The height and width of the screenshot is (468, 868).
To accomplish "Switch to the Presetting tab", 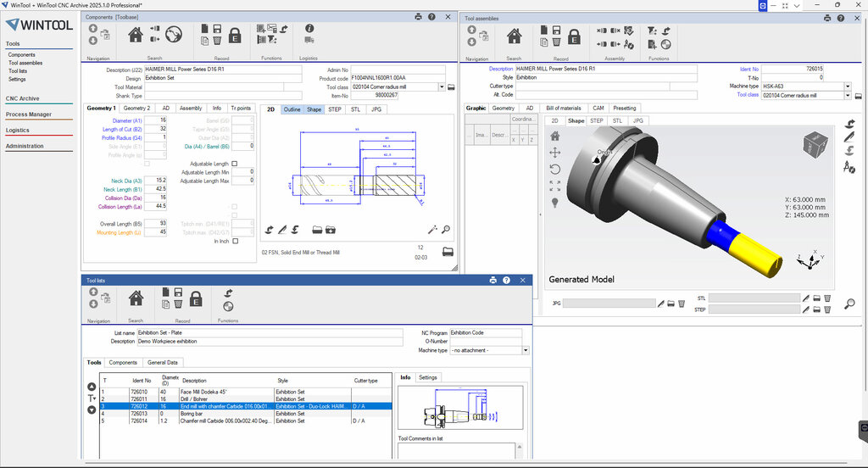I will coord(625,108).
